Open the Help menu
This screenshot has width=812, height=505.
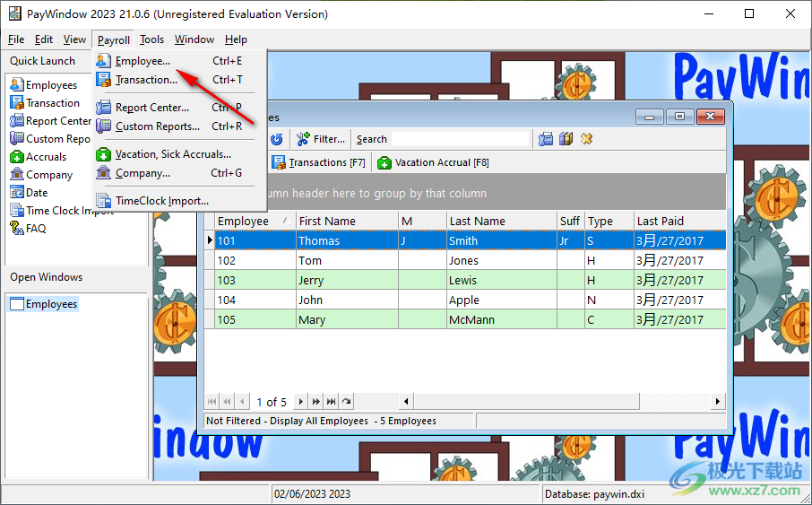[236, 39]
